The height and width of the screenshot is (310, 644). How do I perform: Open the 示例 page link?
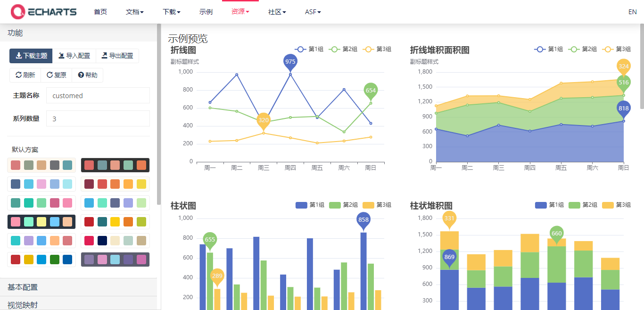(206, 12)
